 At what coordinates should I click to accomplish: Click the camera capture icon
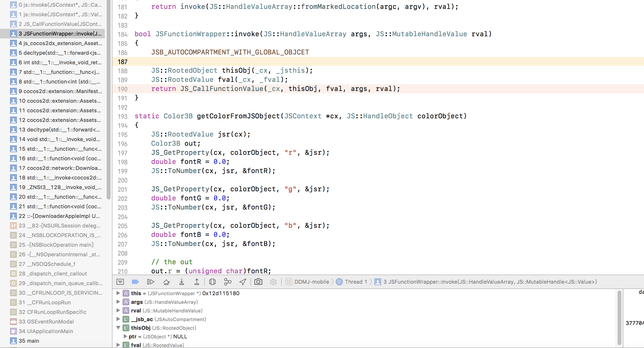coord(258,282)
